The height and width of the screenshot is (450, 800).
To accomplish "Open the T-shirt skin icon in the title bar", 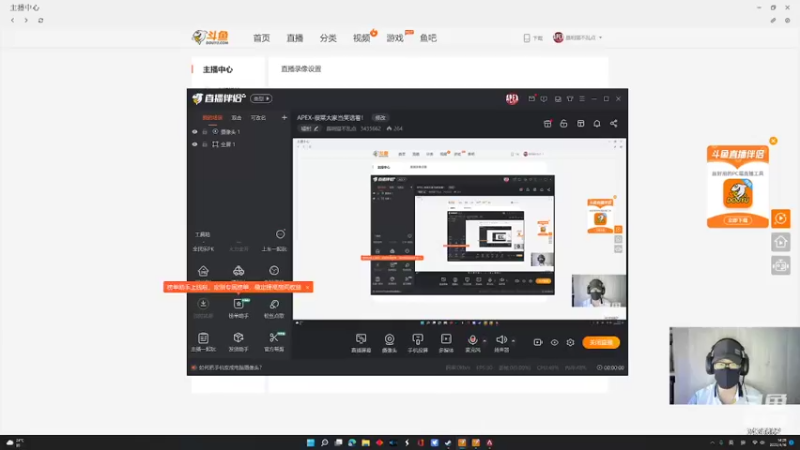I will [x=570, y=98].
